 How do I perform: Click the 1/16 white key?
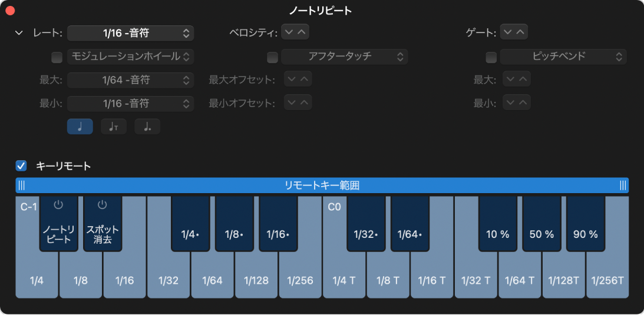point(124,280)
